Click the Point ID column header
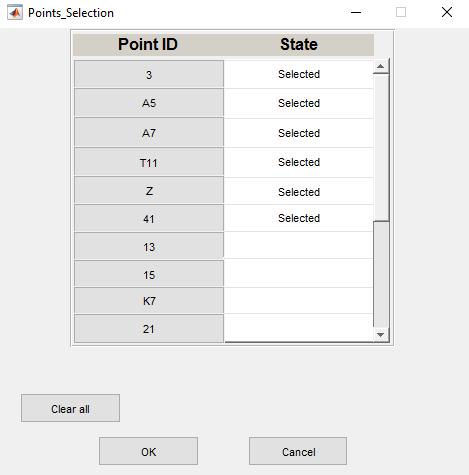The image size is (469, 475). 148,44
